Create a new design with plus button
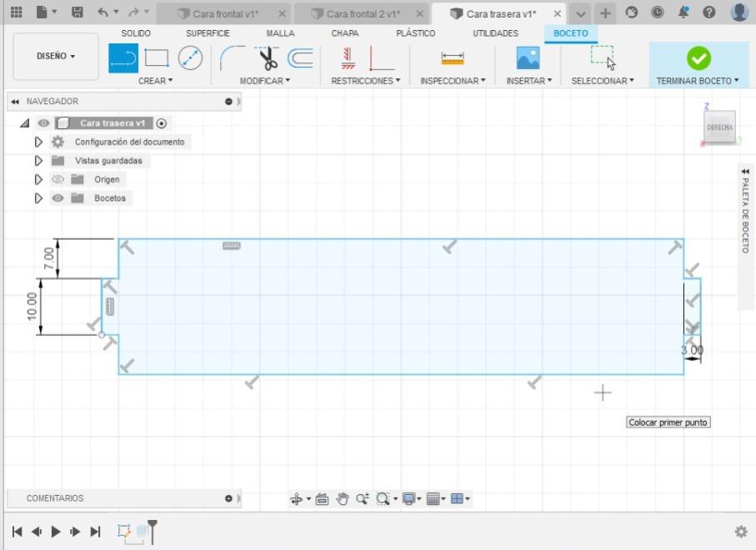Image resolution: width=756 pixels, height=550 pixels. (x=605, y=13)
